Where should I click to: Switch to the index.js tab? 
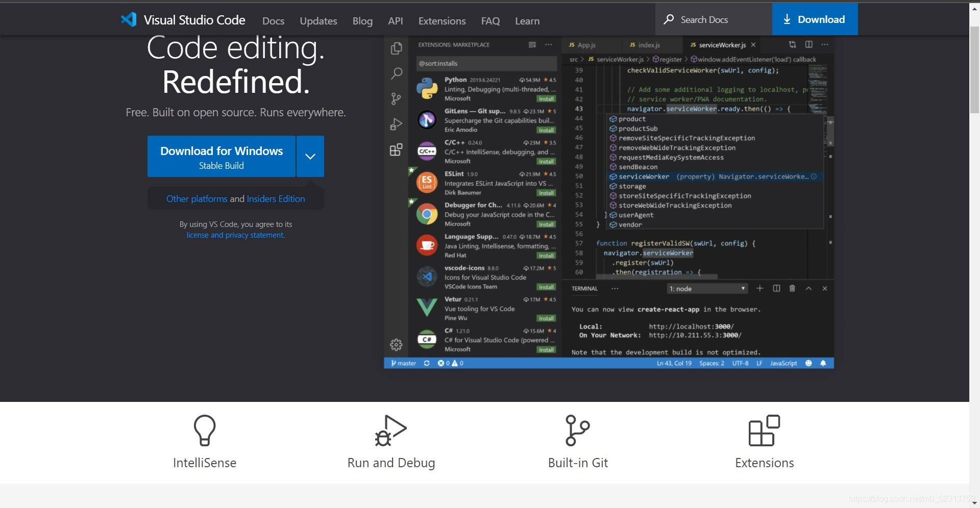coord(649,45)
